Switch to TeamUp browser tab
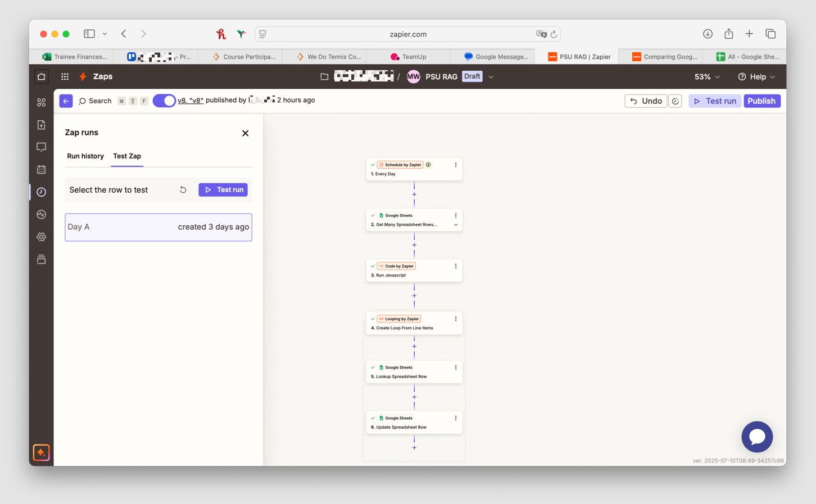 tap(409, 57)
